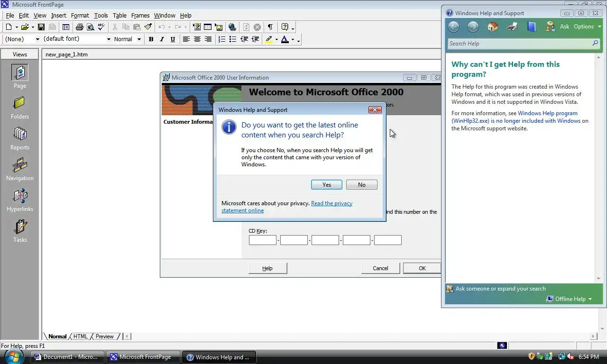Open the File menu

[10, 15]
